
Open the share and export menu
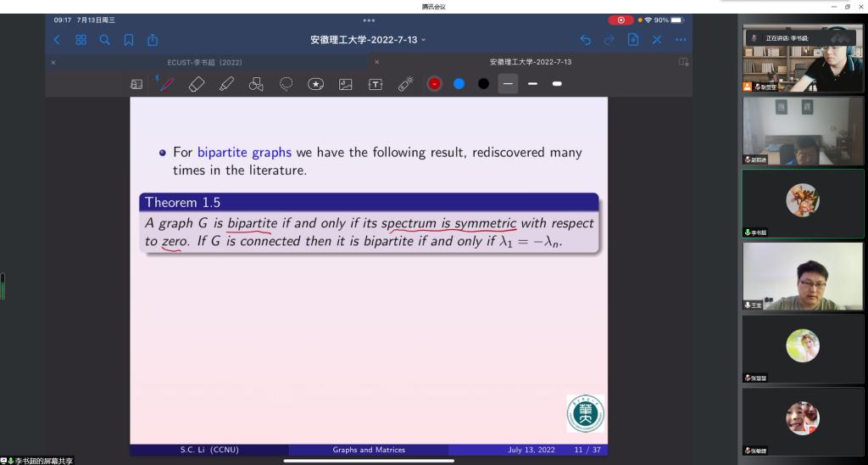(x=153, y=40)
